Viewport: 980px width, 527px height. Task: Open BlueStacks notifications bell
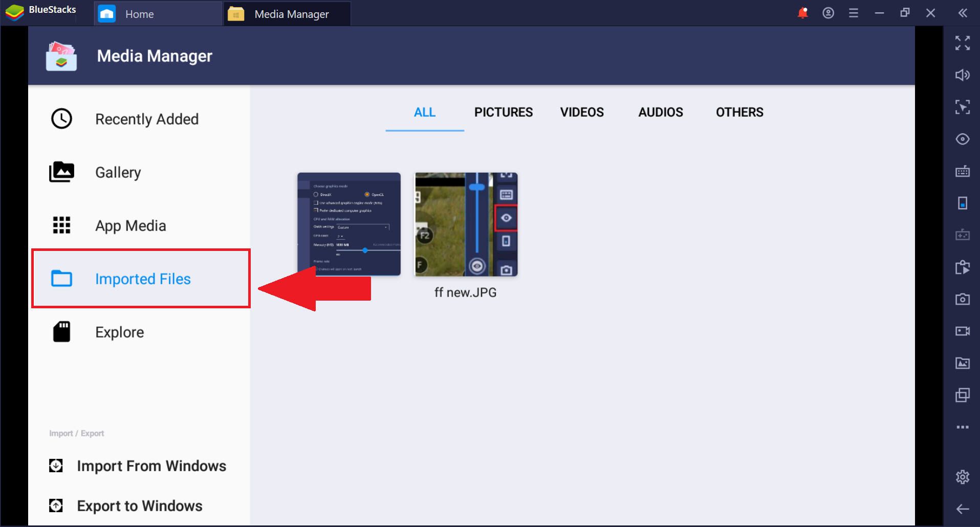point(802,13)
